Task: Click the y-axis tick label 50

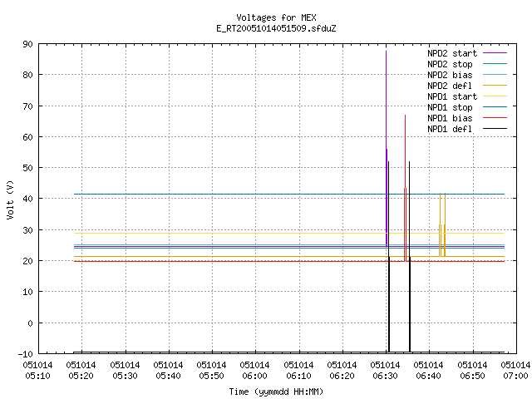Action: point(27,168)
